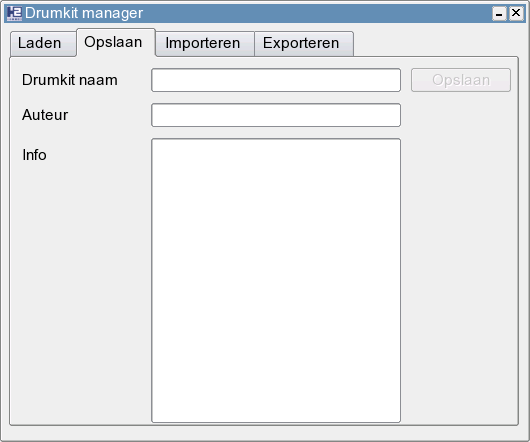Go to the Exporteren tab
The height and width of the screenshot is (442, 530).
304,44
